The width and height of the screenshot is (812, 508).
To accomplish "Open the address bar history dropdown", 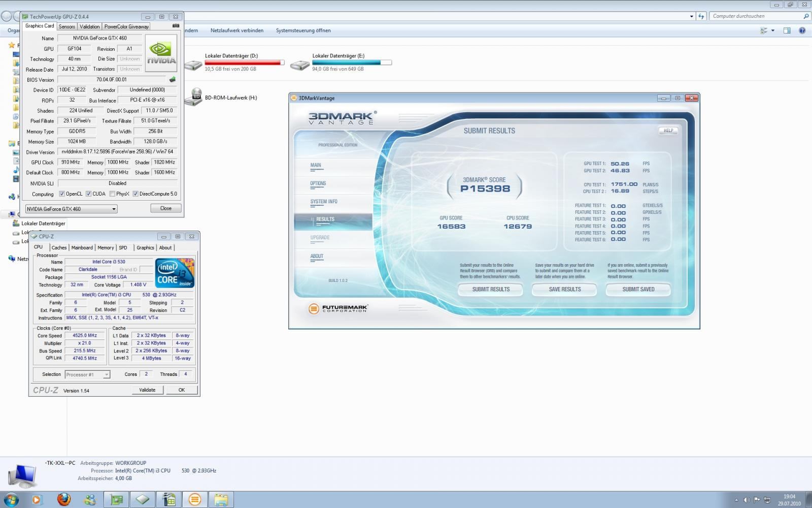I will tap(692, 16).
